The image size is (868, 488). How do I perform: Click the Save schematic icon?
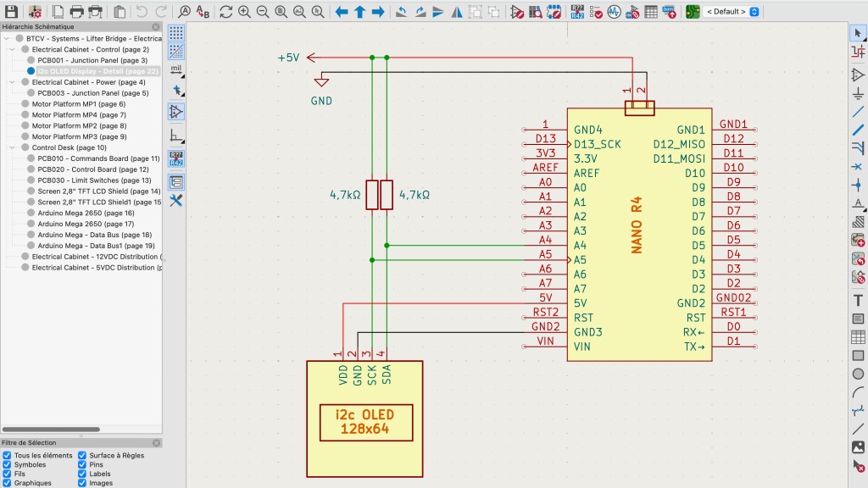pos(11,11)
